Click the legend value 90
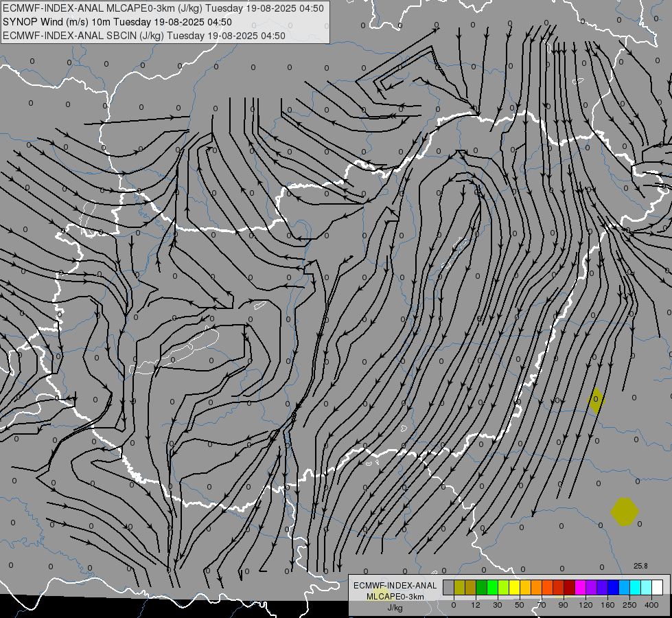Screen dimensions: 672x618 point(563,605)
